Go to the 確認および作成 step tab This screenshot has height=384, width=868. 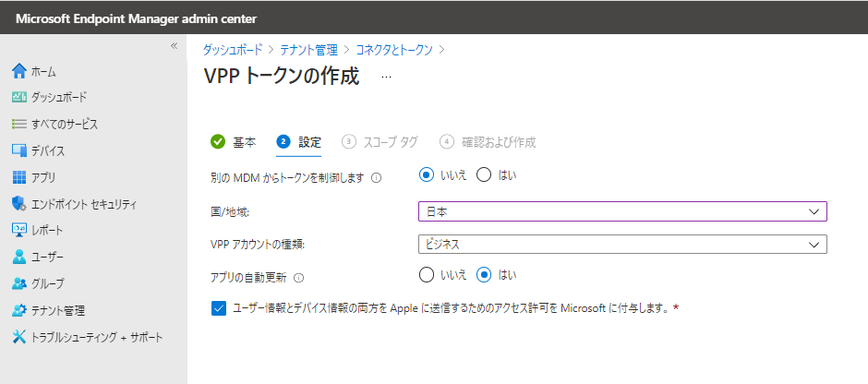pos(488,142)
